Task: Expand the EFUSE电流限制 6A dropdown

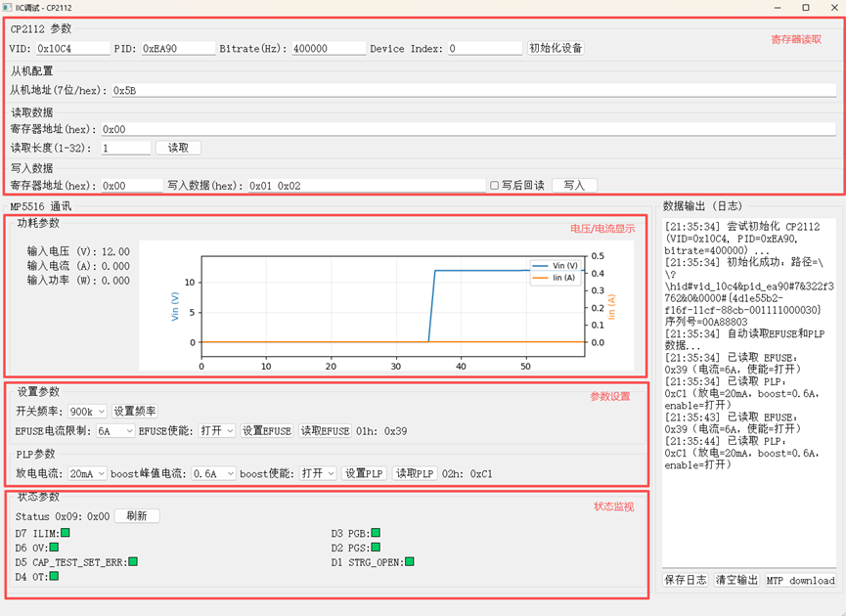Action: coord(114,430)
